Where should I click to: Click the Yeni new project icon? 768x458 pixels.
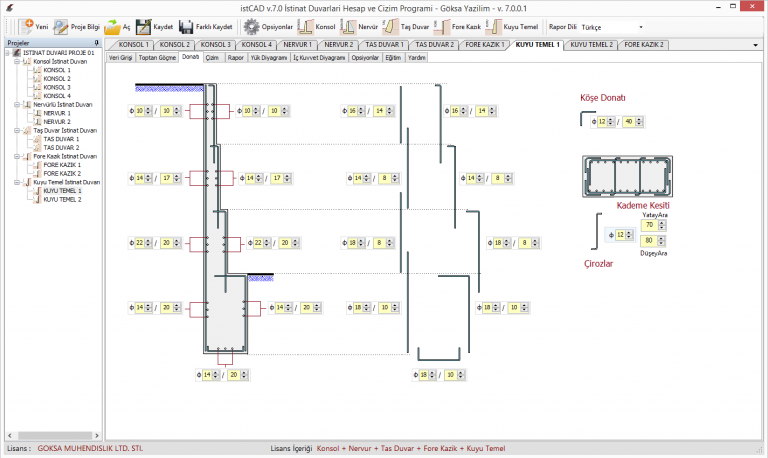pos(25,26)
